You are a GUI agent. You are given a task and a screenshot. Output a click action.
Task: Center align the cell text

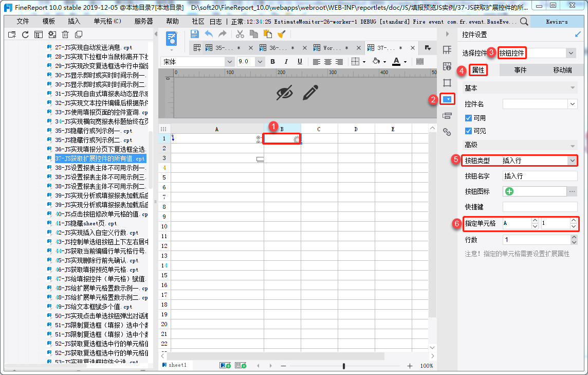click(x=328, y=62)
